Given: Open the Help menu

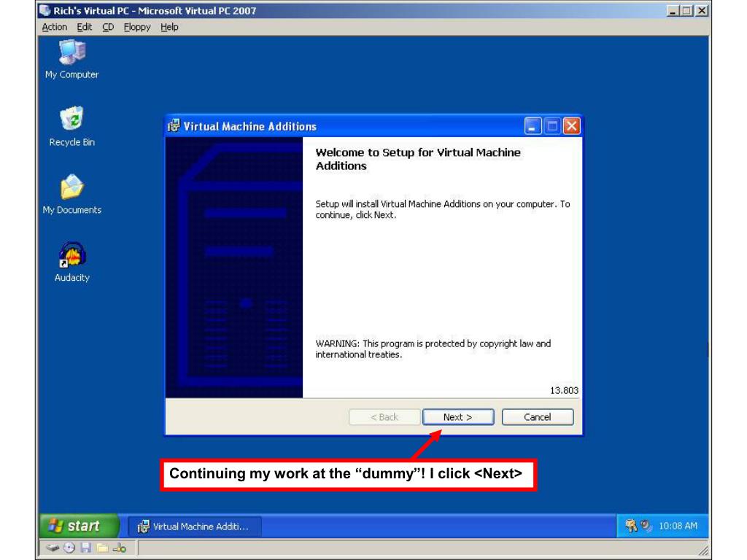Looking at the screenshot, I should coord(169,27).
